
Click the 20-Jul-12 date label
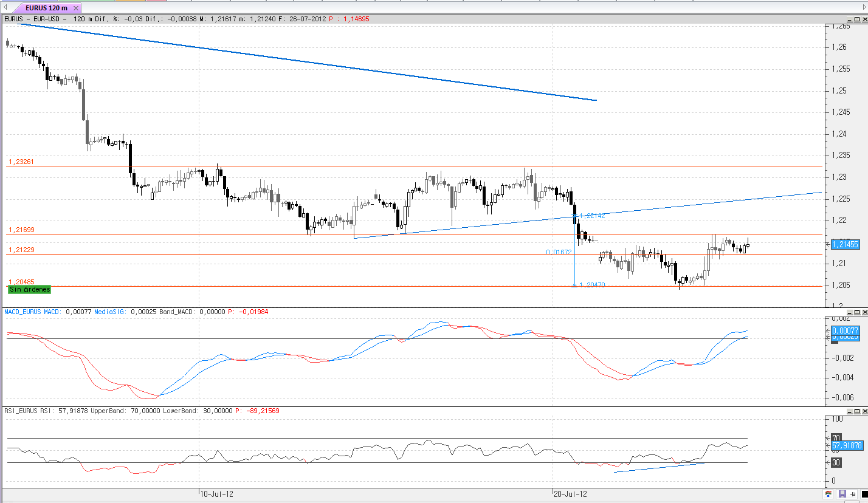coord(570,494)
